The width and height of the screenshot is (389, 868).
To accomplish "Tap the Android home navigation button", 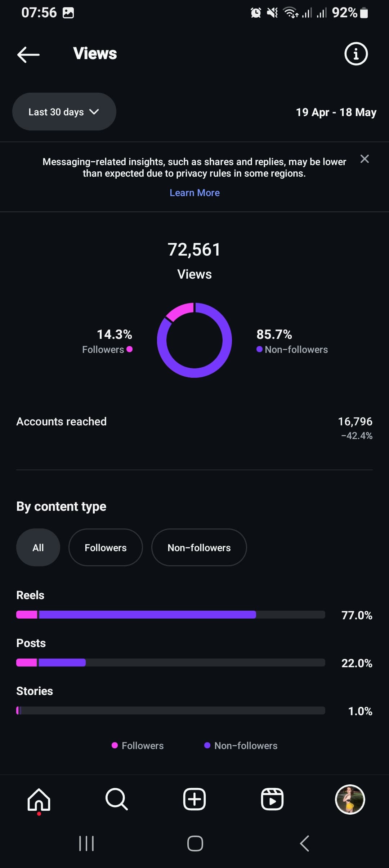I will tap(195, 843).
